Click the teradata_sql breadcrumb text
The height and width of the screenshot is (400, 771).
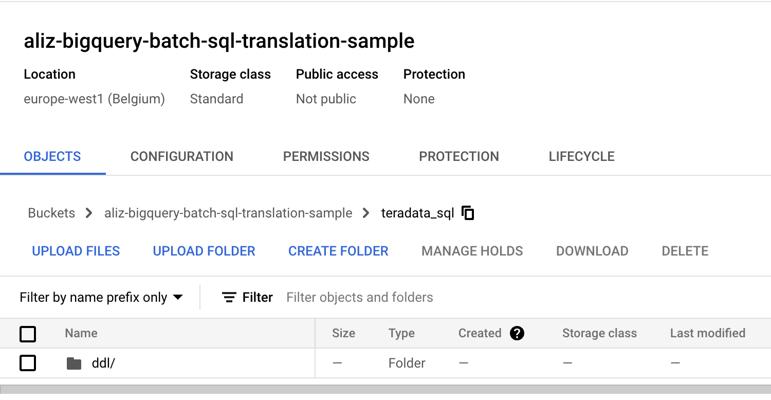417,213
